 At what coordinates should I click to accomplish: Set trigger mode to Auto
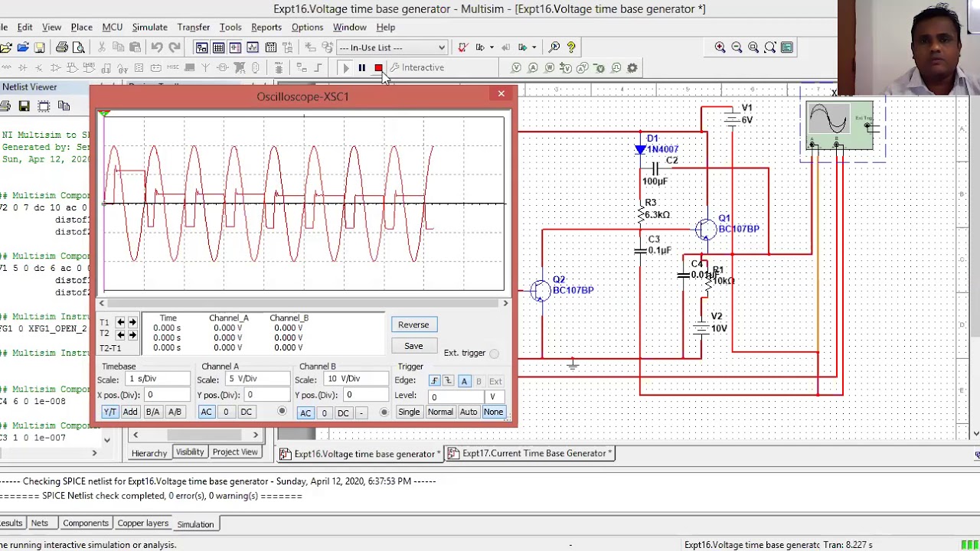click(469, 412)
